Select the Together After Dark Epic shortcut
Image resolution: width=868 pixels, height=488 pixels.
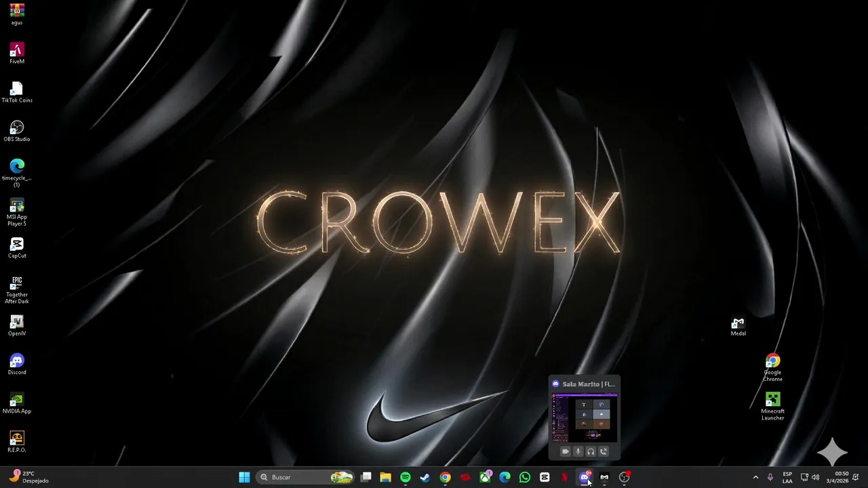point(17,289)
